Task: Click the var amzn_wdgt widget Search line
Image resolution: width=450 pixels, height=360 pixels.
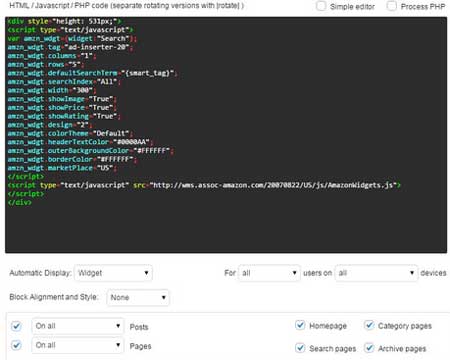Action: [72, 38]
